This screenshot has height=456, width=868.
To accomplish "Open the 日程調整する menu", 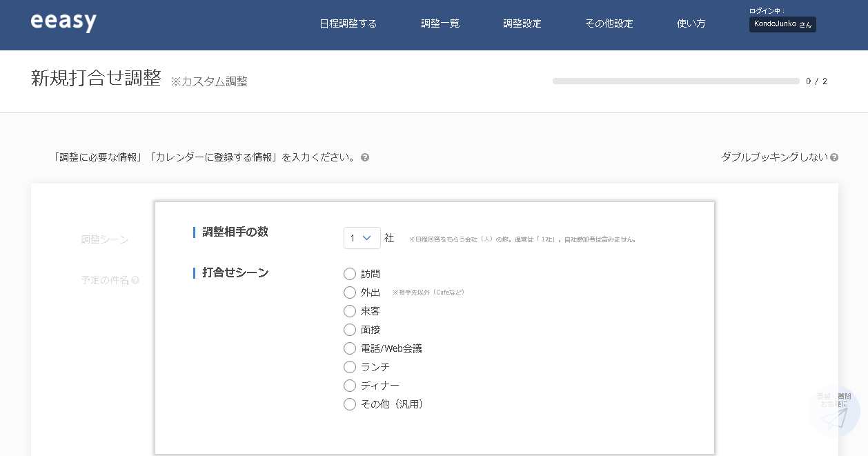I will coord(348,23).
